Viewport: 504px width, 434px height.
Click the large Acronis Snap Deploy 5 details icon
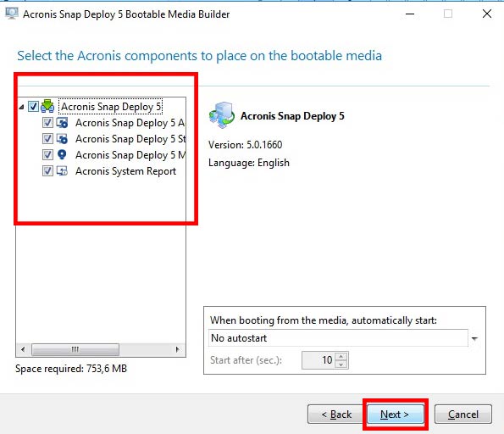222,115
